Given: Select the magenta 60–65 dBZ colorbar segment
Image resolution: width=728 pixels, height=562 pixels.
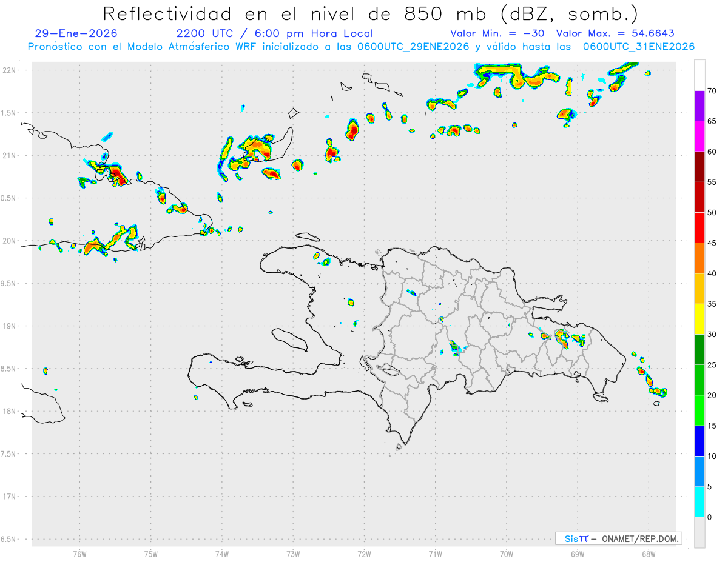Looking at the screenshot, I should (699, 136).
